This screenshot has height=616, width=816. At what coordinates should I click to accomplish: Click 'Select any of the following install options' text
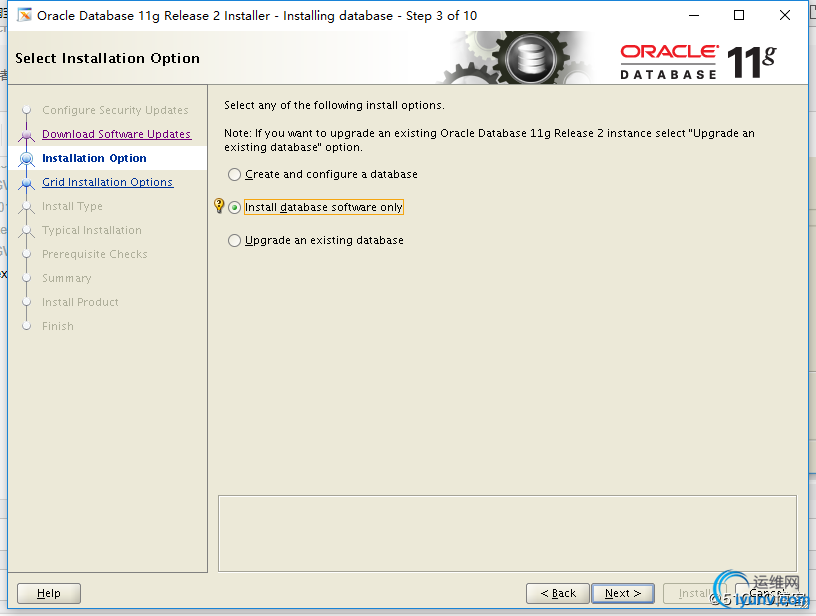[334, 105]
